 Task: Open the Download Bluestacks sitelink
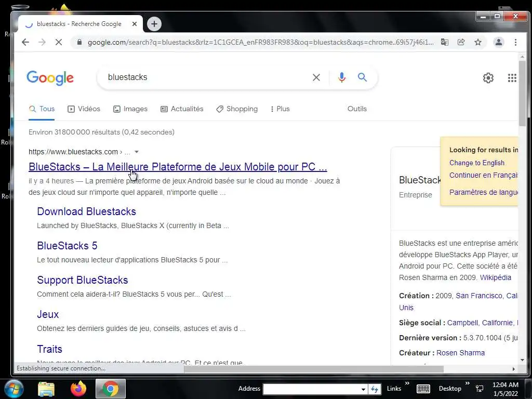point(87,211)
